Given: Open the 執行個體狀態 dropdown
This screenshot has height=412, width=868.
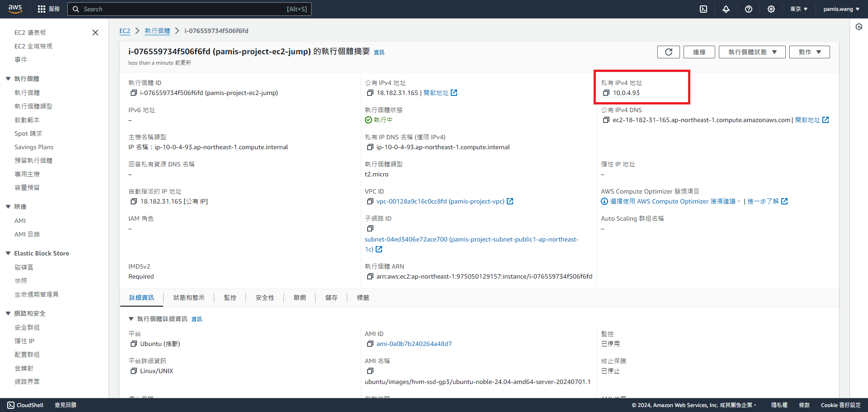Looking at the screenshot, I should coord(752,52).
